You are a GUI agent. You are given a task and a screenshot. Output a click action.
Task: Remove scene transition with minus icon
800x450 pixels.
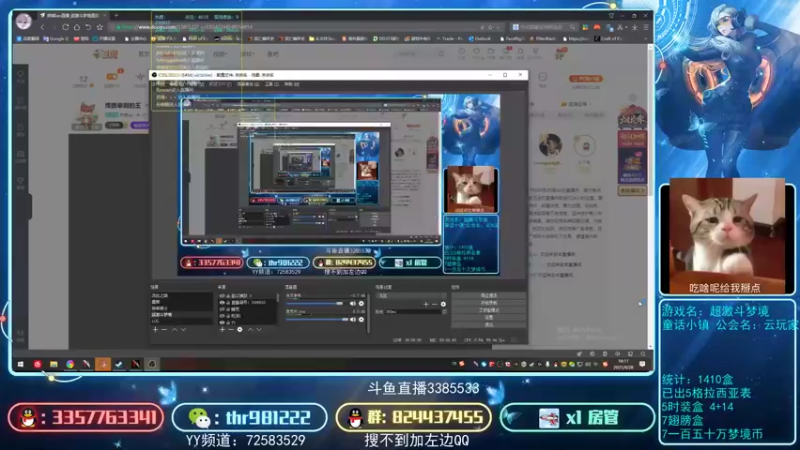click(x=435, y=304)
